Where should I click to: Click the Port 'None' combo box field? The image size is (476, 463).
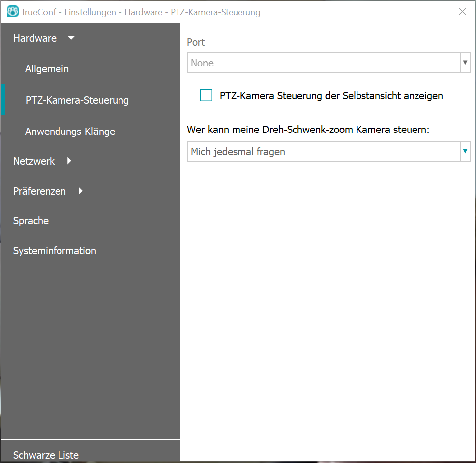tap(328, 63)
